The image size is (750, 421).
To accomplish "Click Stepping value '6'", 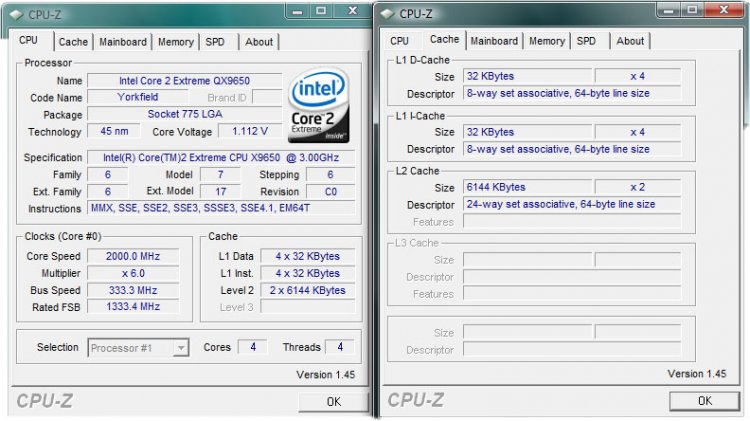I will tap(331, 175).
